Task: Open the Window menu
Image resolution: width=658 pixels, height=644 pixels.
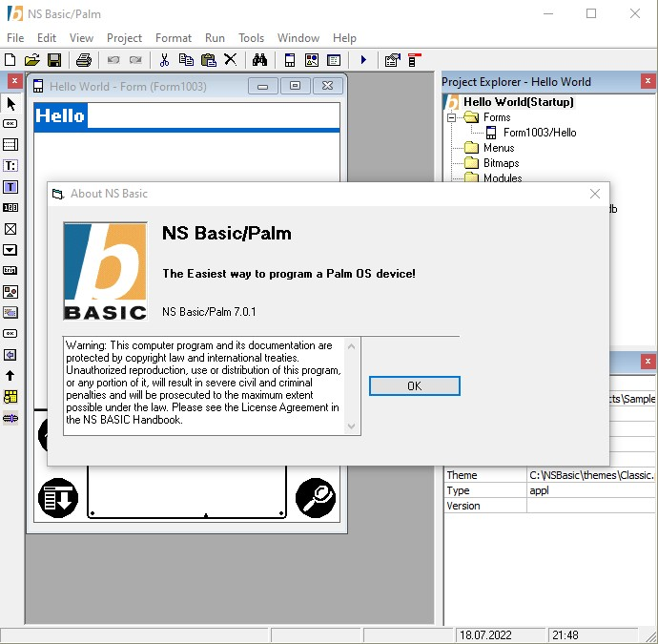Action: (298, 38)
